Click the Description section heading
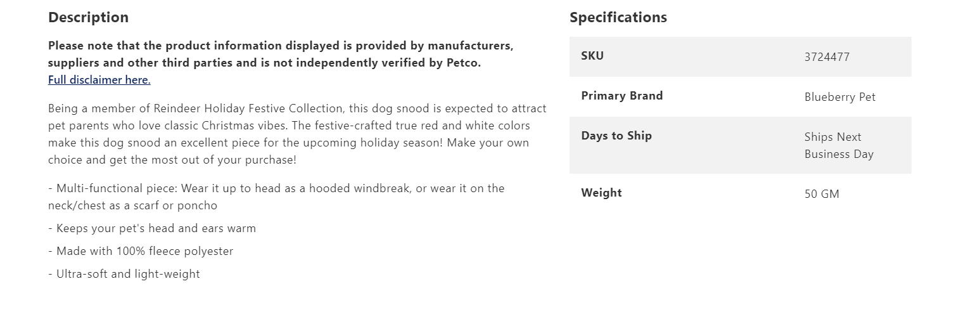Viewport: 980px width, 312px height. (x=88, y=18)
